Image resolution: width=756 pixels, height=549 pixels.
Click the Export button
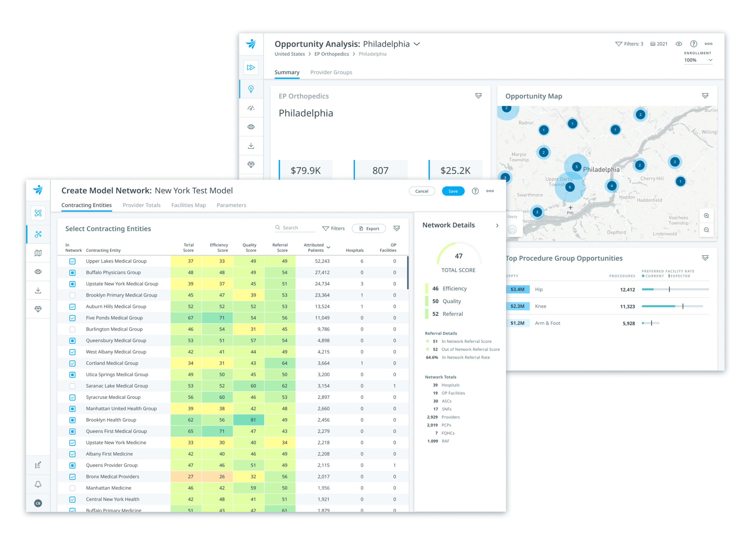369,228
